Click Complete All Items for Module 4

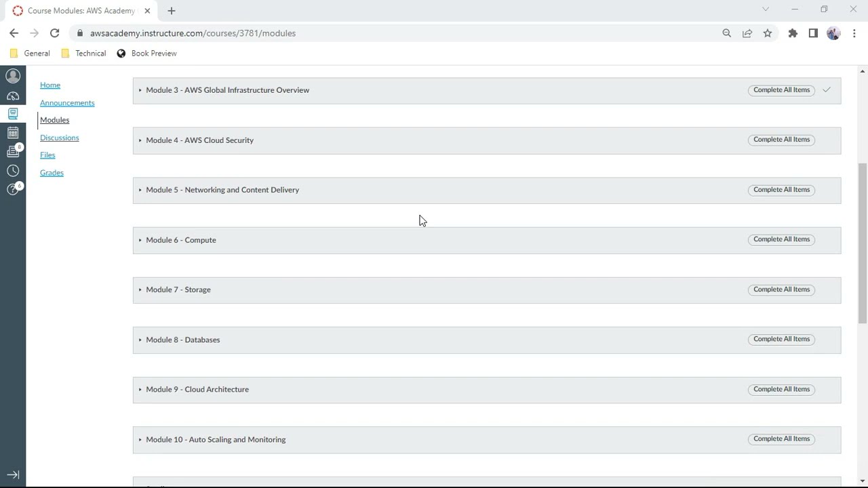[781, 140]
